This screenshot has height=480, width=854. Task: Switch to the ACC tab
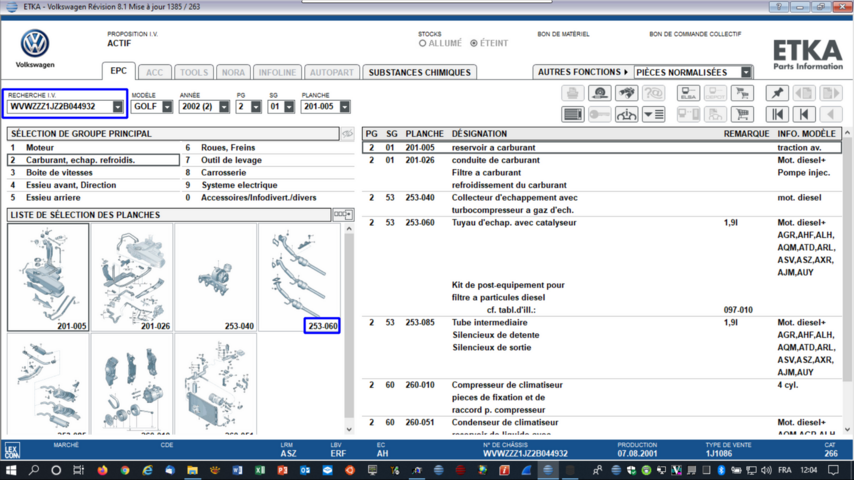[x=154, y=72]
